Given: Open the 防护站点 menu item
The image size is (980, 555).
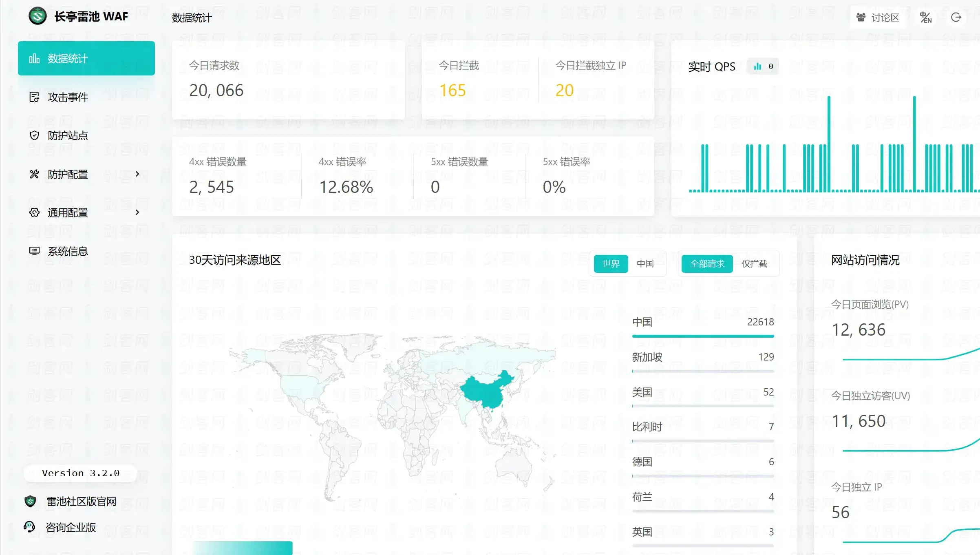Looking at the screenshot, I should (86, 135).
